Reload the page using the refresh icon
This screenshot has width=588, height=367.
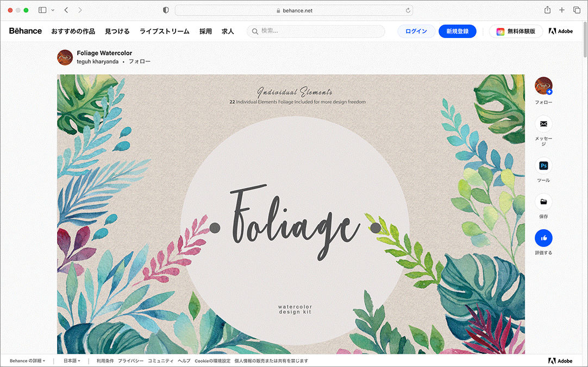408,10
